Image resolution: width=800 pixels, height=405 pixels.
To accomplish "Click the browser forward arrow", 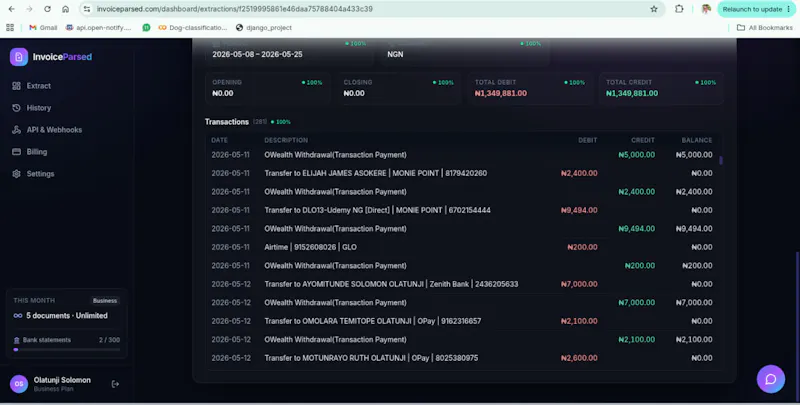I will [x=29, y=9].
